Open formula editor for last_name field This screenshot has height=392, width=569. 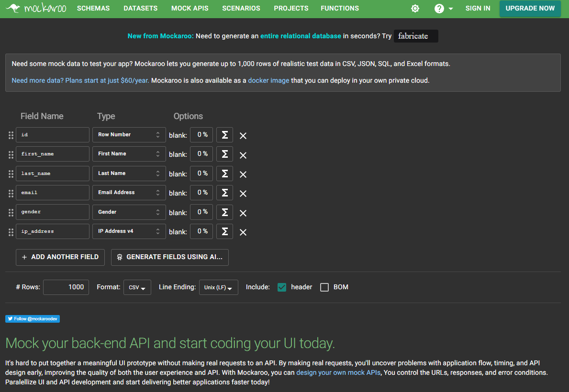[224, 174]
